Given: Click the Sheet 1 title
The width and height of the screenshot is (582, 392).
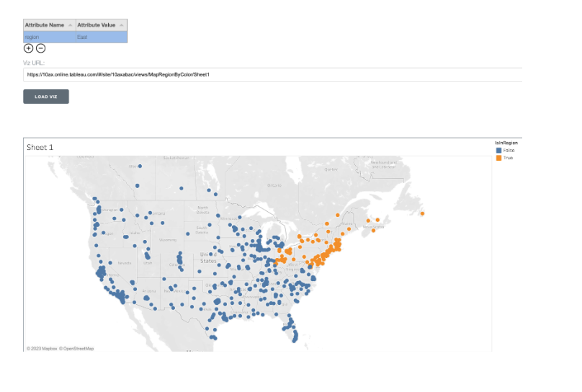Looking at the screenshot, I should coord(40,147).
